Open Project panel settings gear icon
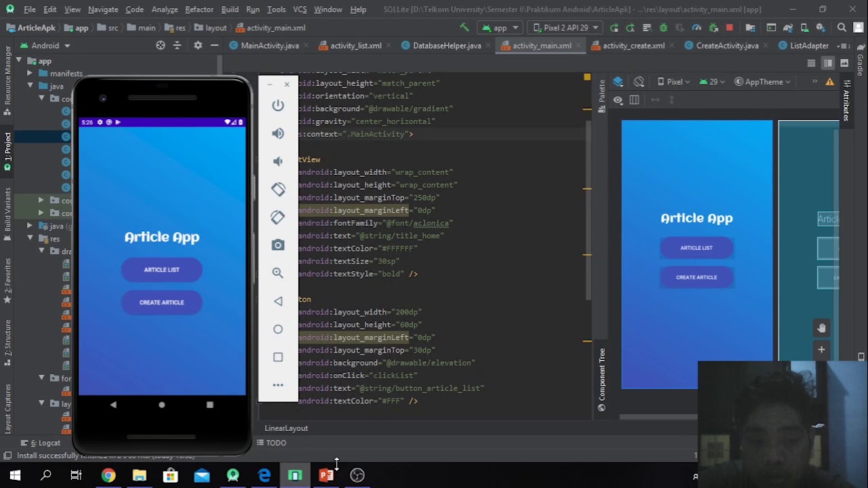The height and width of the screenshot is (488, 868). 197,45
